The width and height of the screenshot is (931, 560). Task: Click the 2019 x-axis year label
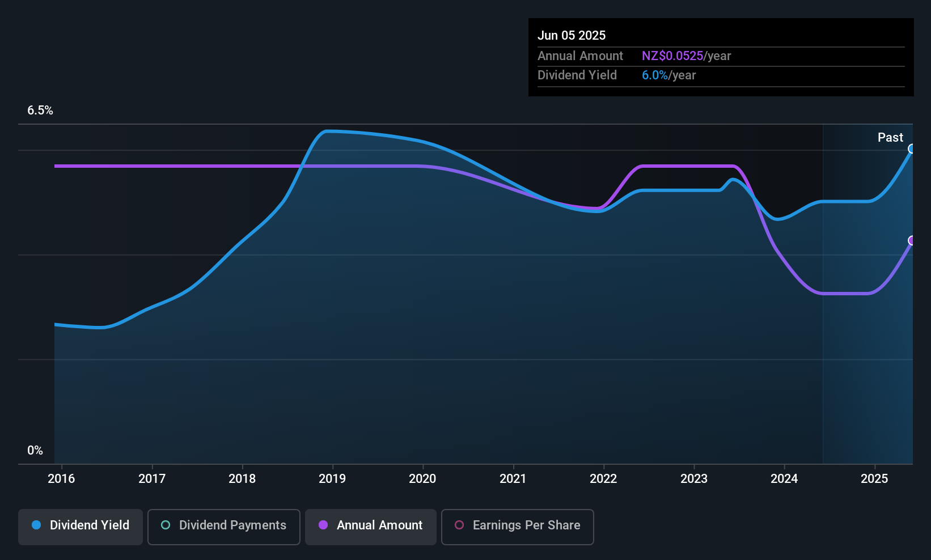click(x=332, y=478)
